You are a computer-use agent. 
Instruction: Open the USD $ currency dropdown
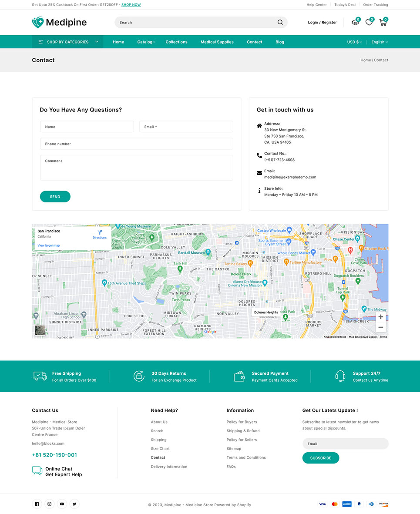click(354, 42)
